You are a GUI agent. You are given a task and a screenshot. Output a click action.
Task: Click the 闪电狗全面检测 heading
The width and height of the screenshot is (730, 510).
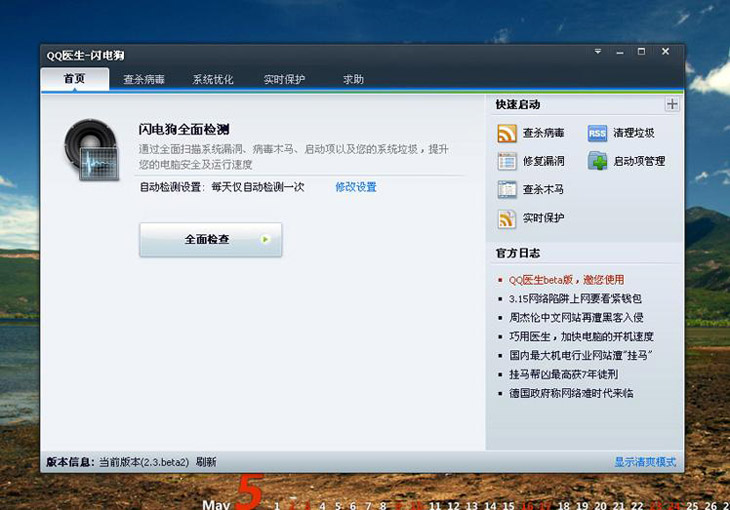pos(184,129)
